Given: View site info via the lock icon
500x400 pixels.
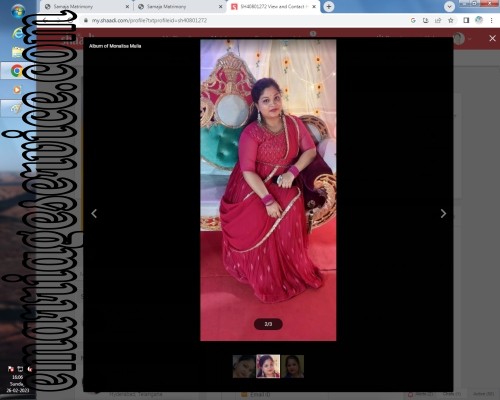Looking at the screenshot, I should pos(86,21).
